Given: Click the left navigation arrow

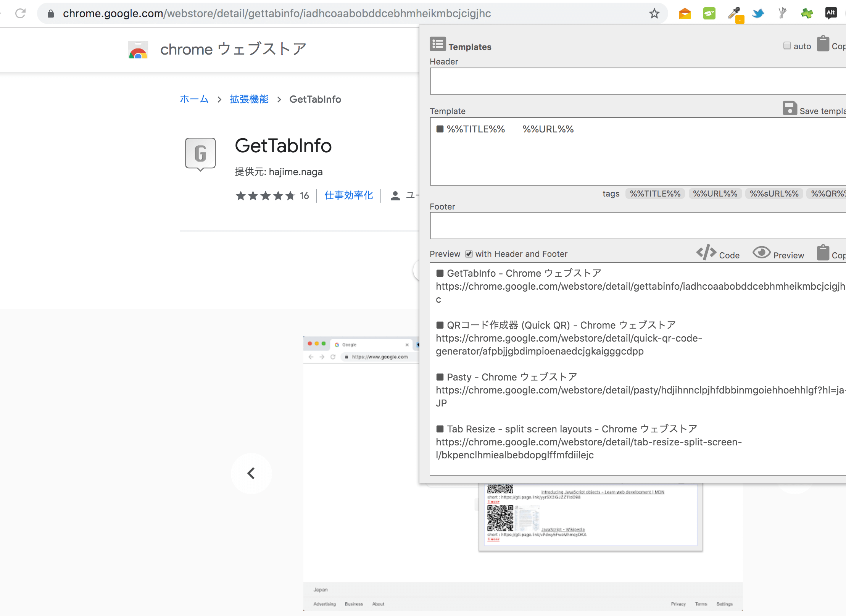Looking at the screenshot, I should 252,473.
